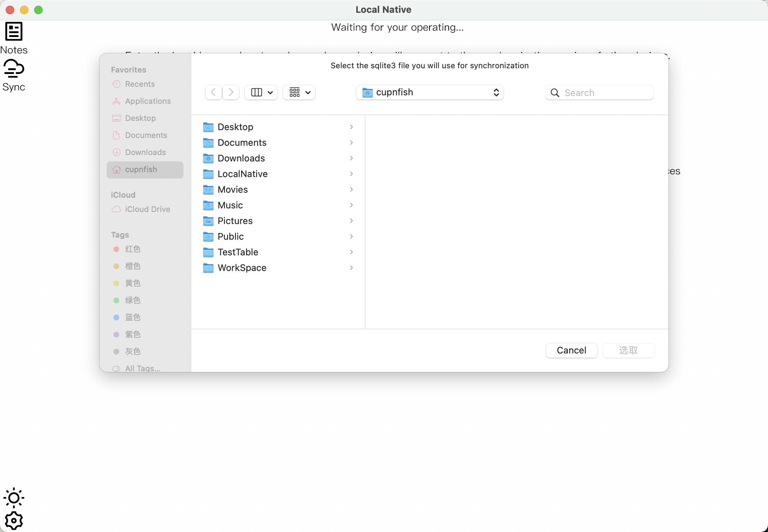The height and width of the screenshot is (532, 768).
Task: Open the group-by grid dropdown
Action: tap(299, 92)
